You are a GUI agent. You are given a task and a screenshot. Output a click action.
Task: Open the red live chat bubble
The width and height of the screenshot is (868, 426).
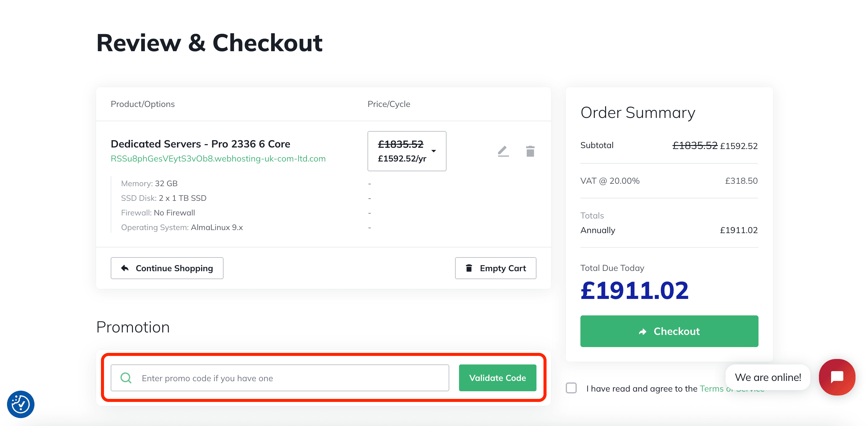pyautogui.click(x=837, y=377)
